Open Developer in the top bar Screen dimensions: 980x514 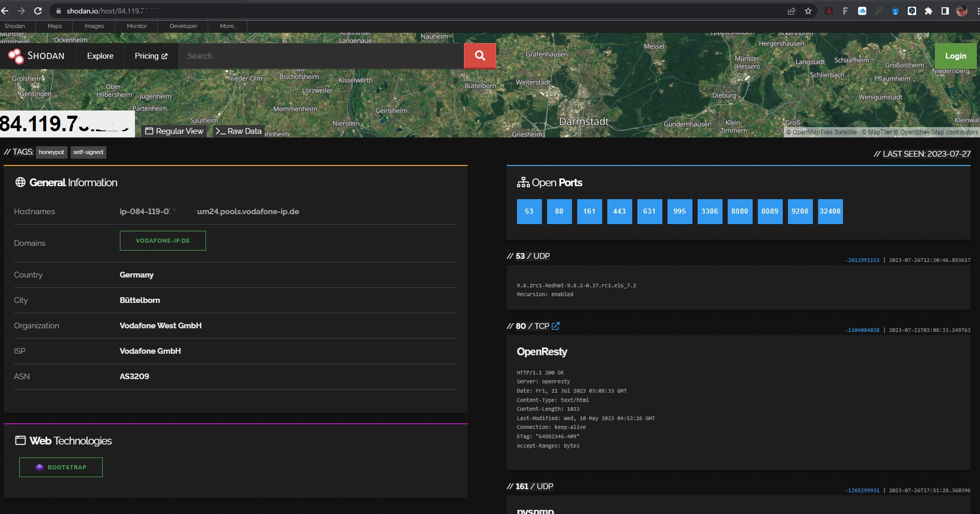pyautogui.click(x=183, y=26)
